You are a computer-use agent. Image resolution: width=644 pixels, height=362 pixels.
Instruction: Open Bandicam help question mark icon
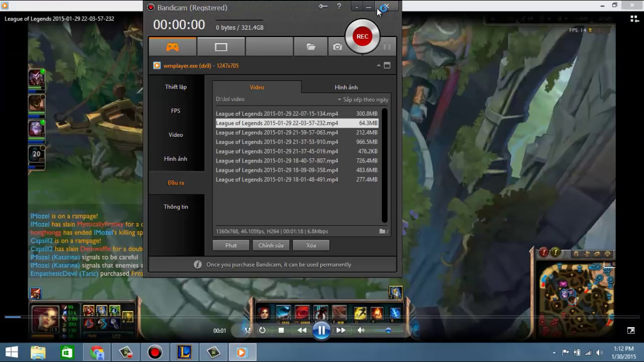point(339,7)
